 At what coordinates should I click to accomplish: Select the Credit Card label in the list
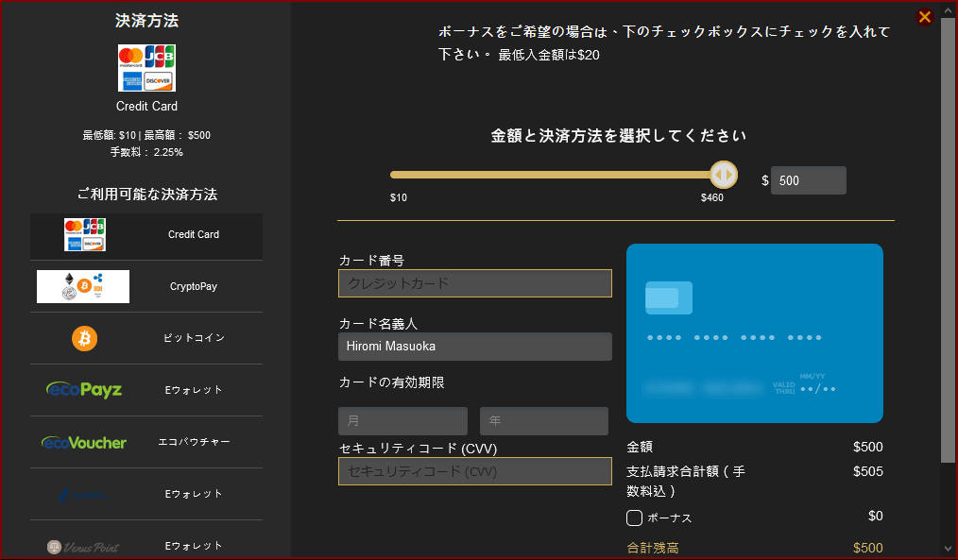pyautogui.click(x=194, y=235)
